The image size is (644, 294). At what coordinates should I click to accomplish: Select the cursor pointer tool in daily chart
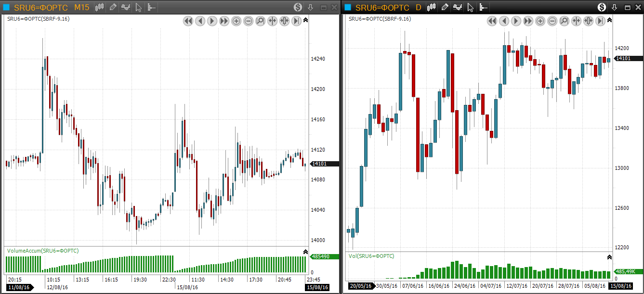tap(470, 7)
